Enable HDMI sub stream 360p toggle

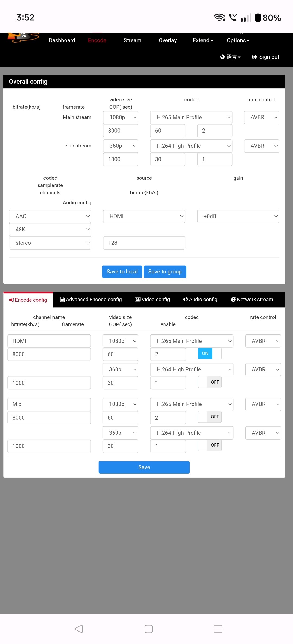tap(209, 382)
